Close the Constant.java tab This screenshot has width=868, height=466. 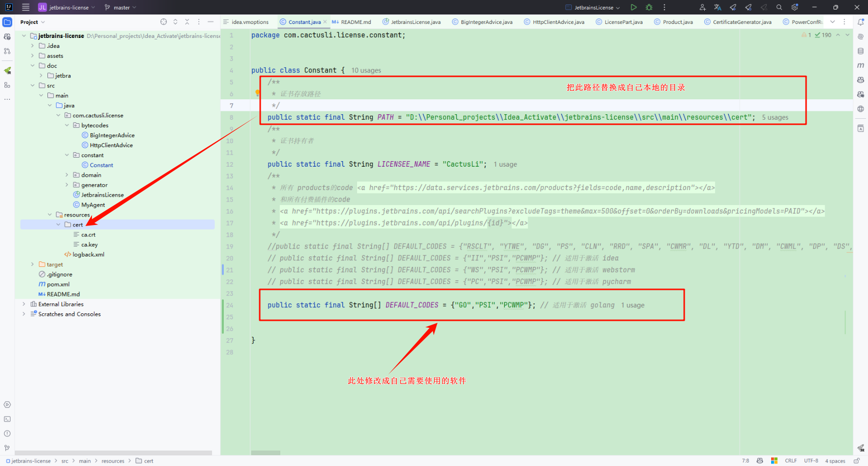(x=325, y=22)
